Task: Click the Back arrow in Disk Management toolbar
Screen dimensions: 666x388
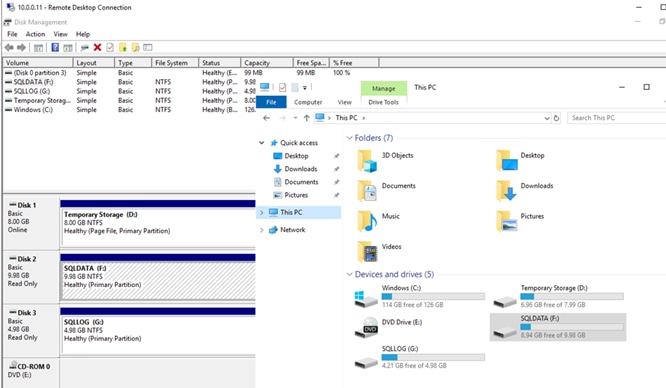Action: tap(9, 48)
